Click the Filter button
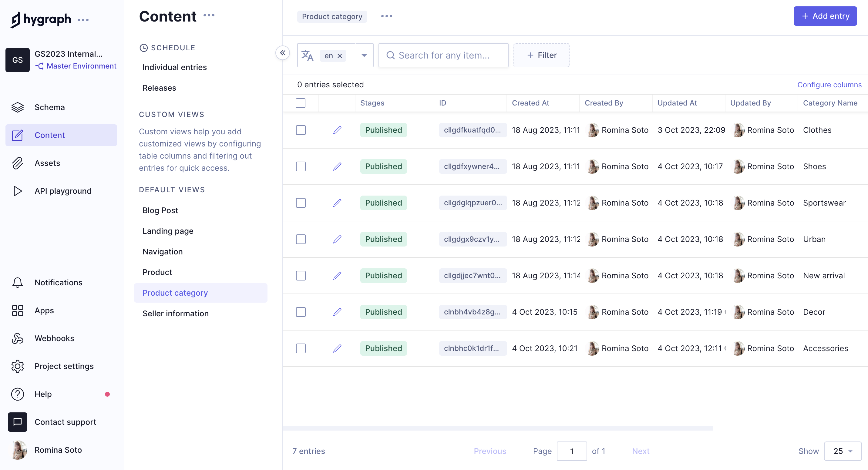Screen dimensions: 868x470 pos(542,55)
